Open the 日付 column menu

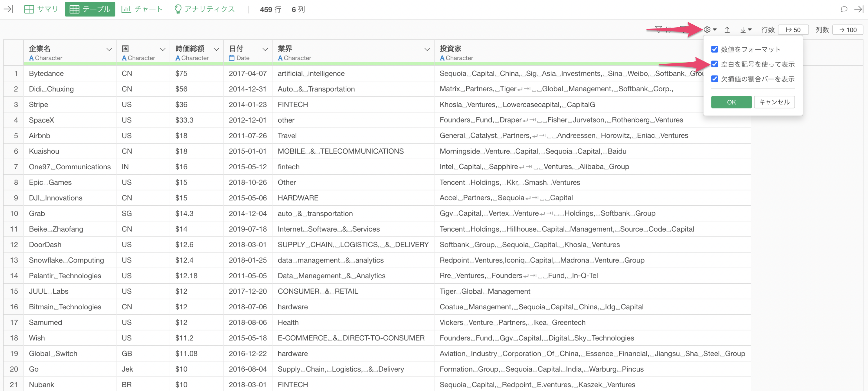tap(265, 49)
